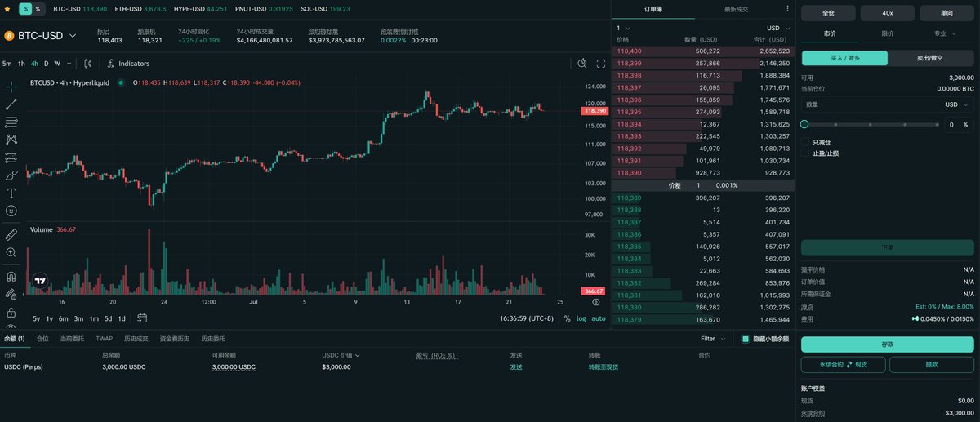Select the zoom in tool
Viewport: 980px width, 422px height.
(x=11, y=252)
